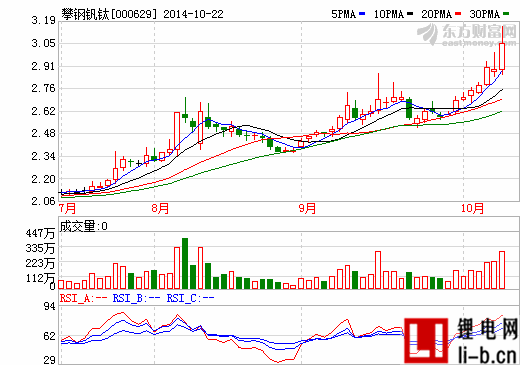520x365 pixels.
Task: Click the 20PMA legend label
Action: pos(437,14)
